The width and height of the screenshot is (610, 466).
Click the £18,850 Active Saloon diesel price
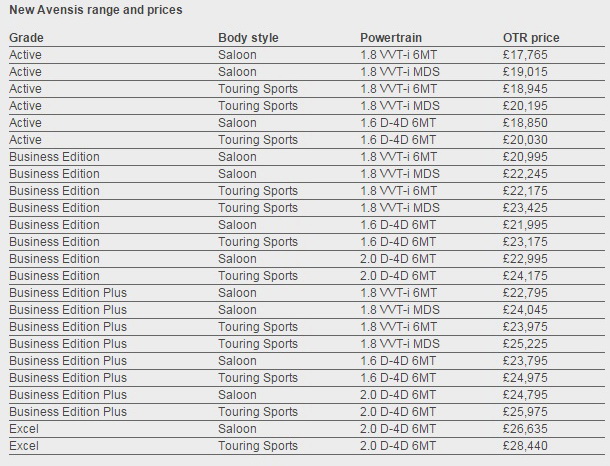[525, 123]
